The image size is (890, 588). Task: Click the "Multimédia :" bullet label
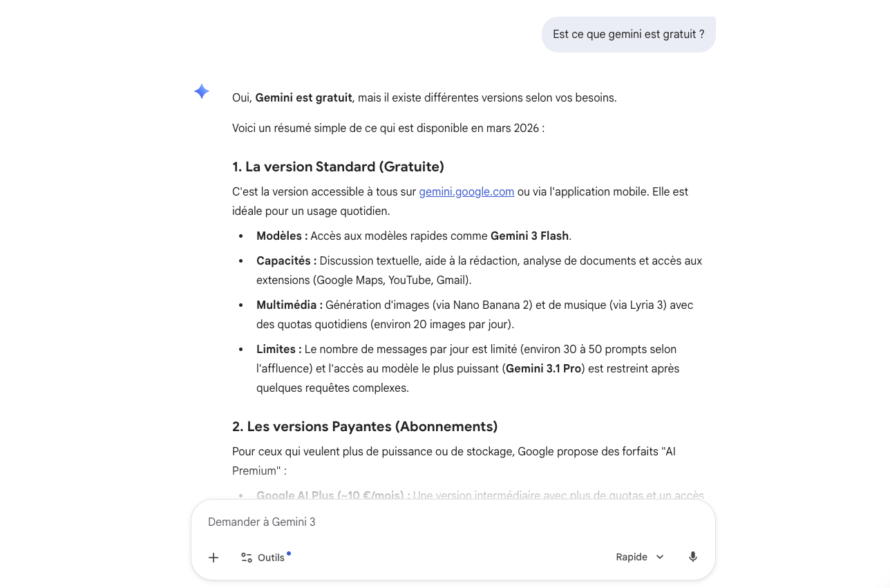point(290,305)
